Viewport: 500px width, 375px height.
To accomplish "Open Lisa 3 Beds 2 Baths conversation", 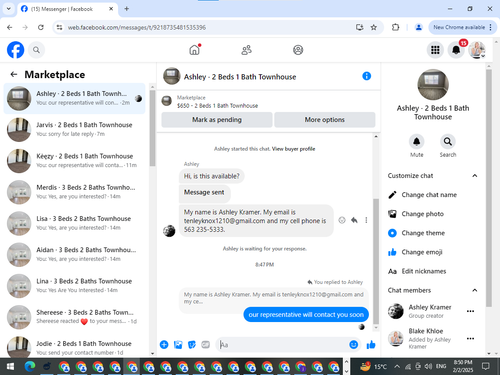I will (75, 223).
